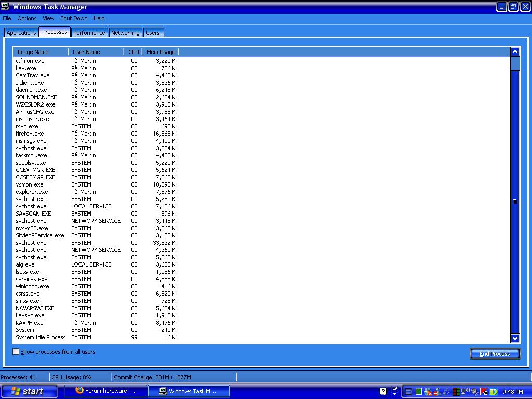Click the MSN Messenger signed-out tray icon
Screen dimensions: 532x399
(428, 392)
